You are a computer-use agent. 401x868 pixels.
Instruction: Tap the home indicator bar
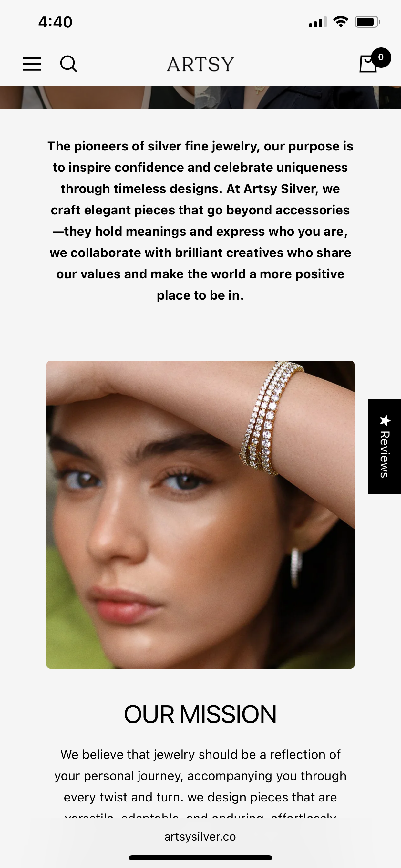click(x=200, y=858)
